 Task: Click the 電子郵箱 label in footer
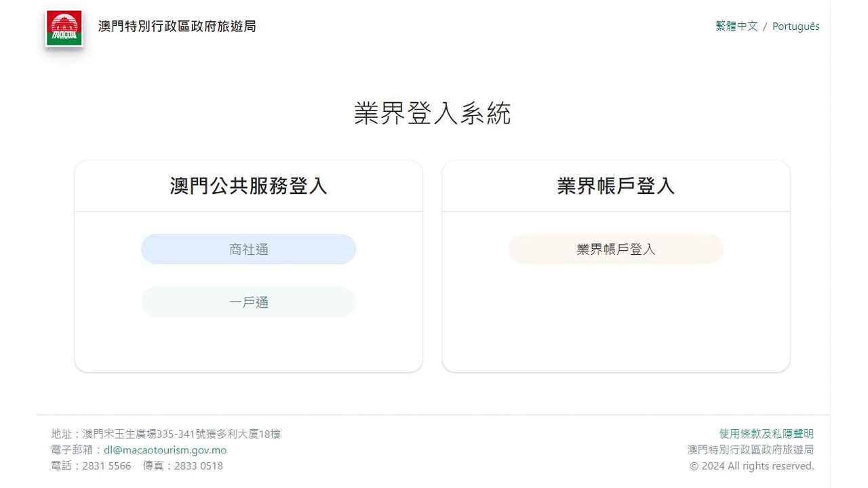(x=72, y=450)
